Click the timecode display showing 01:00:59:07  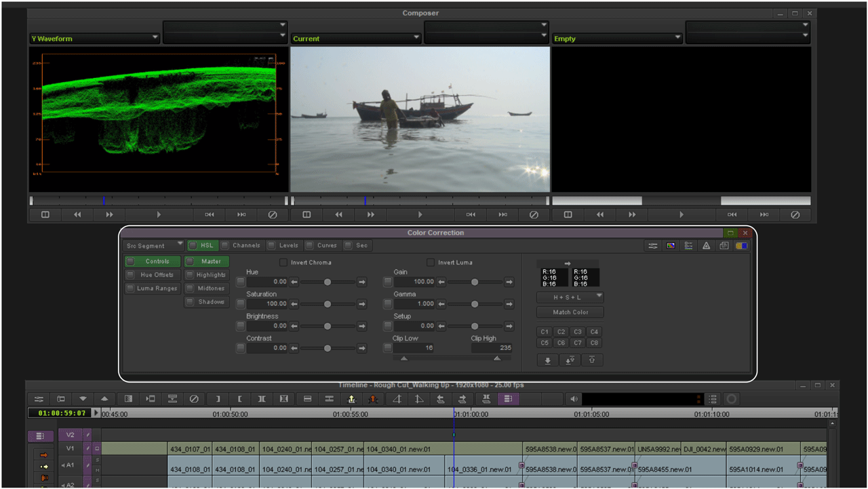60,412
